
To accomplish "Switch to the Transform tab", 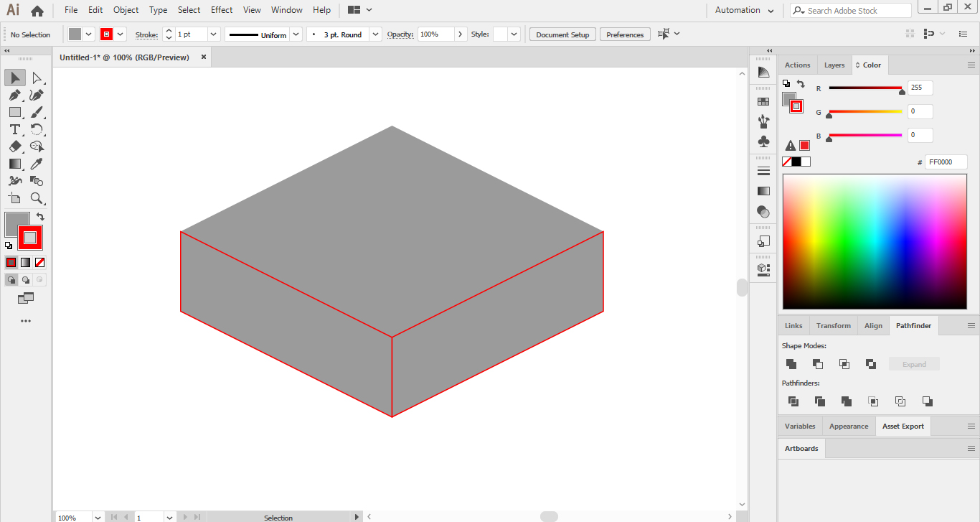I will (x=833, y=325).
